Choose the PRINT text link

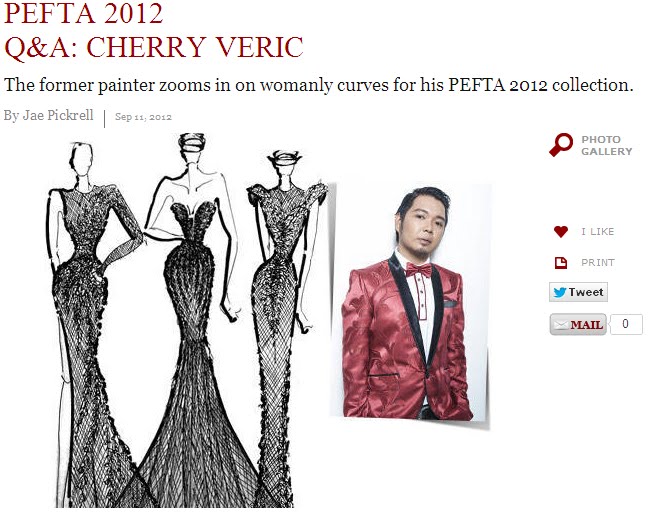click(598, 262)
